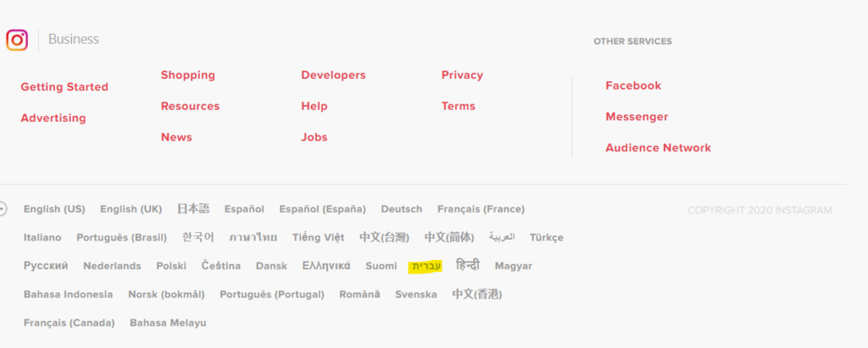This screenshot has width=868, height=348.
Task: Open the Messenger service link
Action: tap(637, 117)
